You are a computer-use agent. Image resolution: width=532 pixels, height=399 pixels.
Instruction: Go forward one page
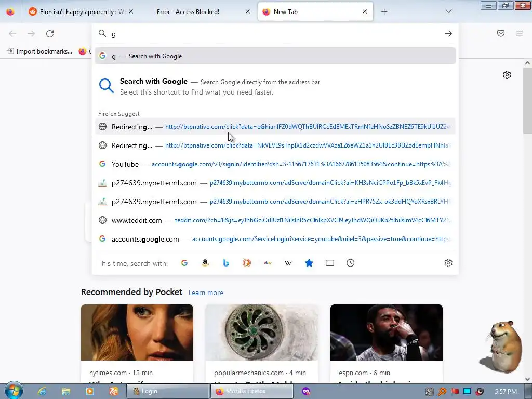31,34
